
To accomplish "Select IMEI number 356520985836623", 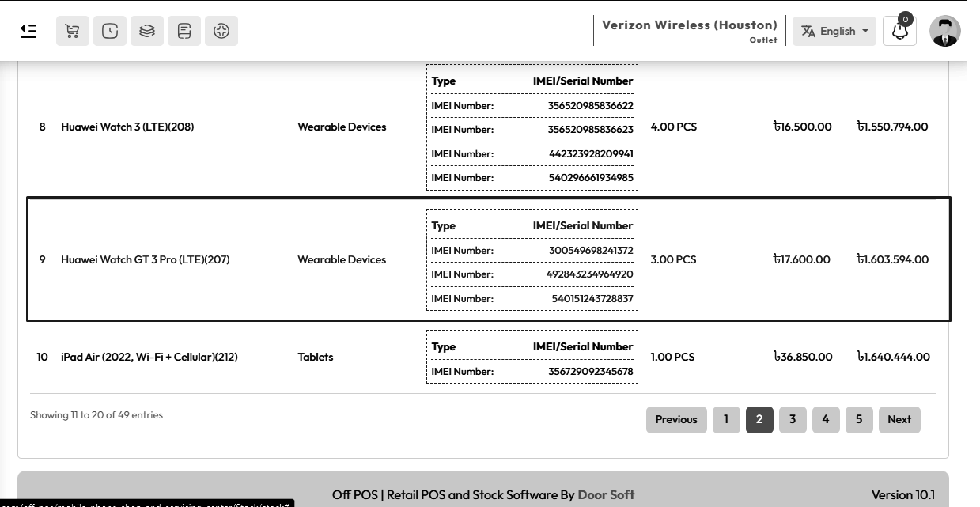I will [x=591, y=129].
